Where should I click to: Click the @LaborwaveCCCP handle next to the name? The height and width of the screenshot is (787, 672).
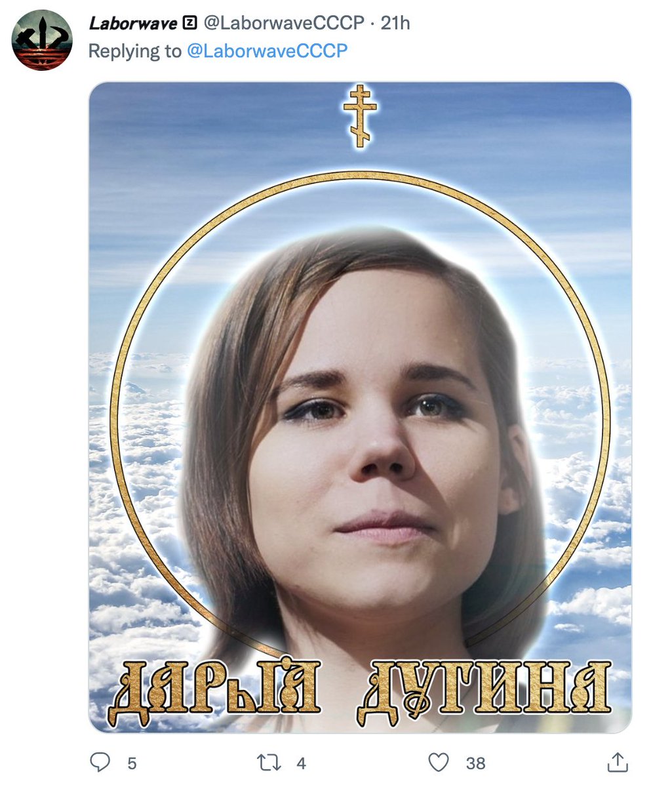(283, 23)
